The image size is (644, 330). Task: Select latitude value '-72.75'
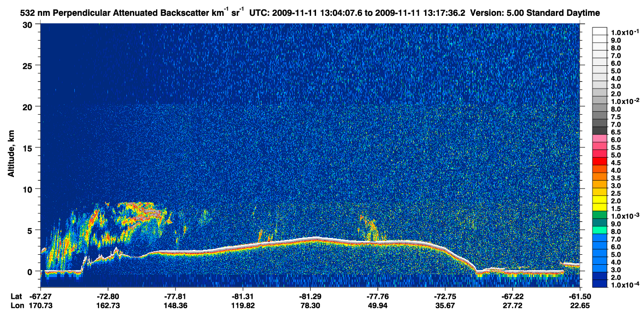coord(445,296)
